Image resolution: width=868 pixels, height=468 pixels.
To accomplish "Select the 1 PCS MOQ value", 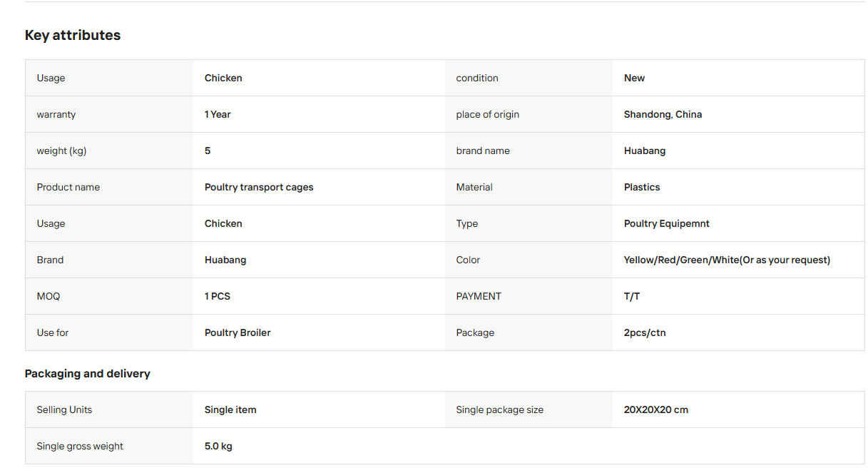I will [x=218, y=296].
